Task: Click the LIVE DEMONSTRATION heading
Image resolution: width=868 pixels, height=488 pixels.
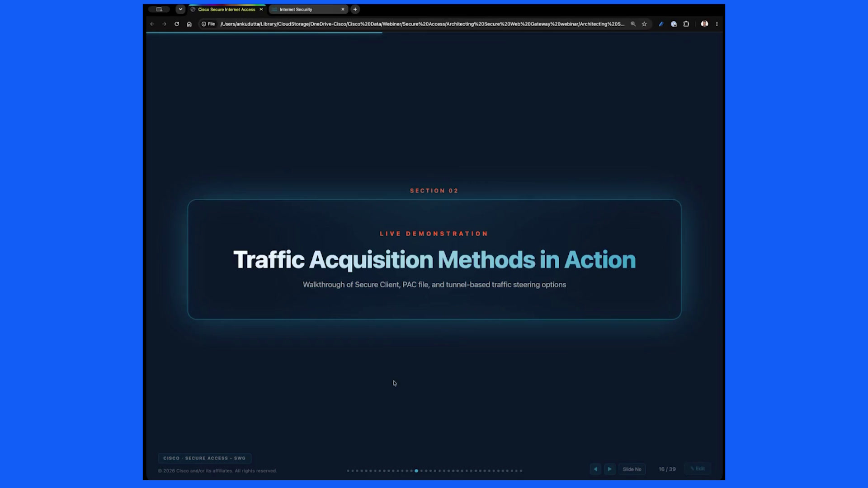Action: pyautogui.click(x=434, y=234)
